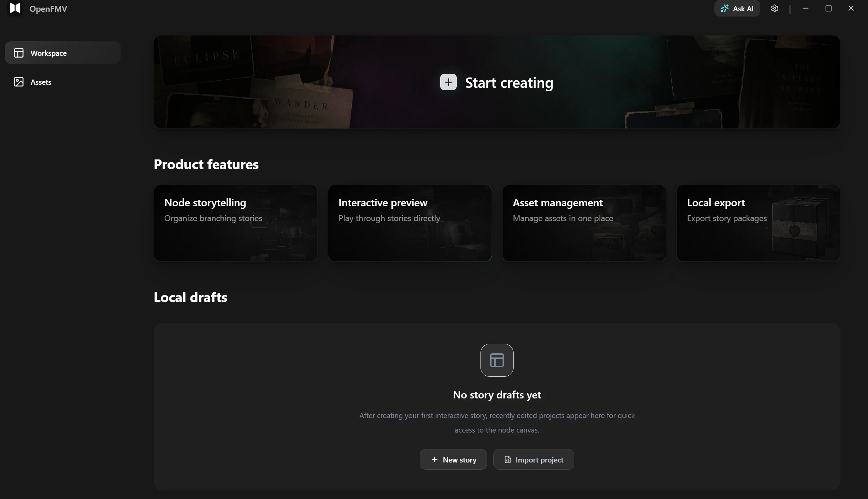Screen dimensions: 868x499
Task: Click the file icon on Import project
Action: 507,459
